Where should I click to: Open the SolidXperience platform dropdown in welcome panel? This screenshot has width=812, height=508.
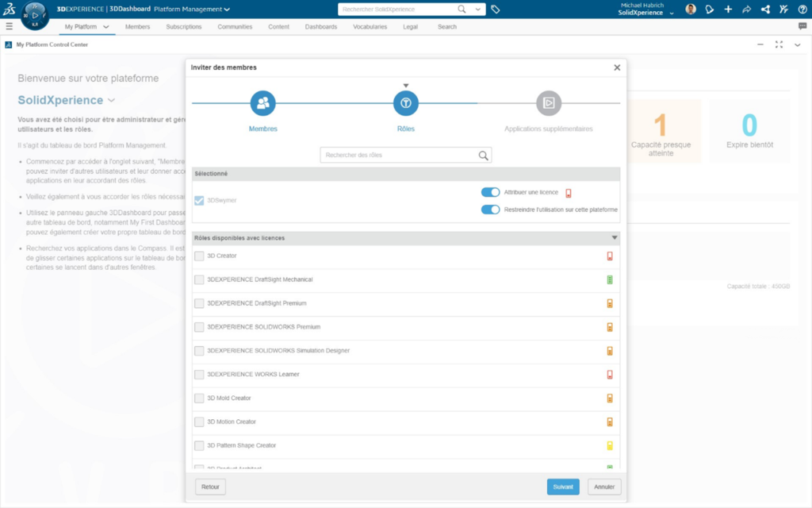[x=111, y=101]
